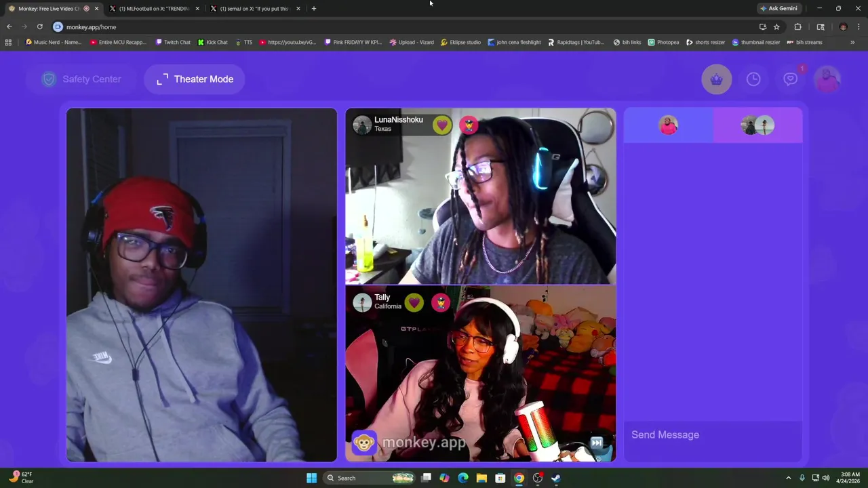Open the Eklipse studio bookmark

click(x=460, y=42)
